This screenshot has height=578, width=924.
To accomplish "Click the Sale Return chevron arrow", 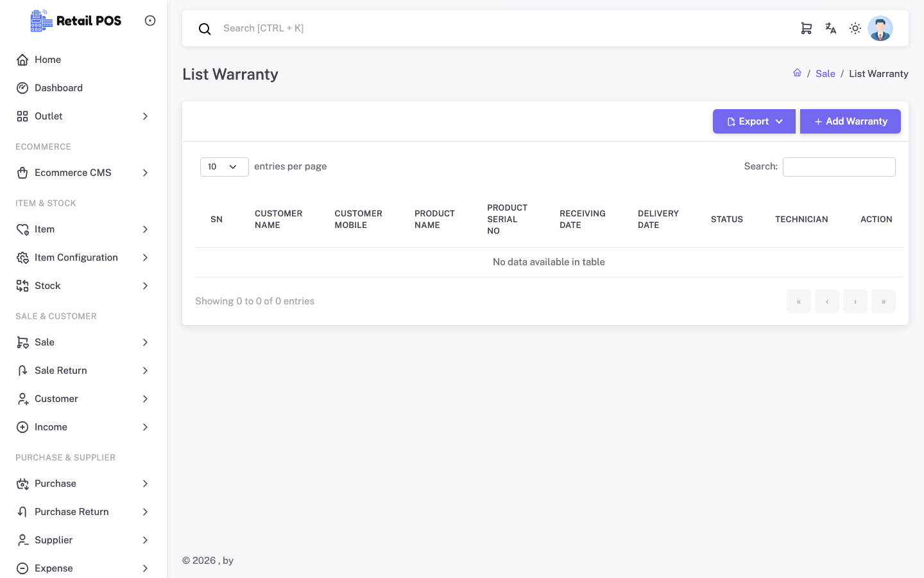I will pos(145,371).
